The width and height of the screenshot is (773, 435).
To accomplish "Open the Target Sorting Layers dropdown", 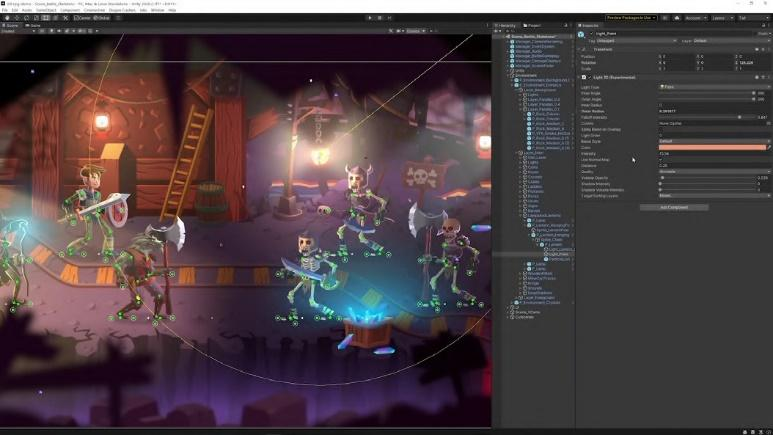I will pyautogui.click(x=715, y=196).
